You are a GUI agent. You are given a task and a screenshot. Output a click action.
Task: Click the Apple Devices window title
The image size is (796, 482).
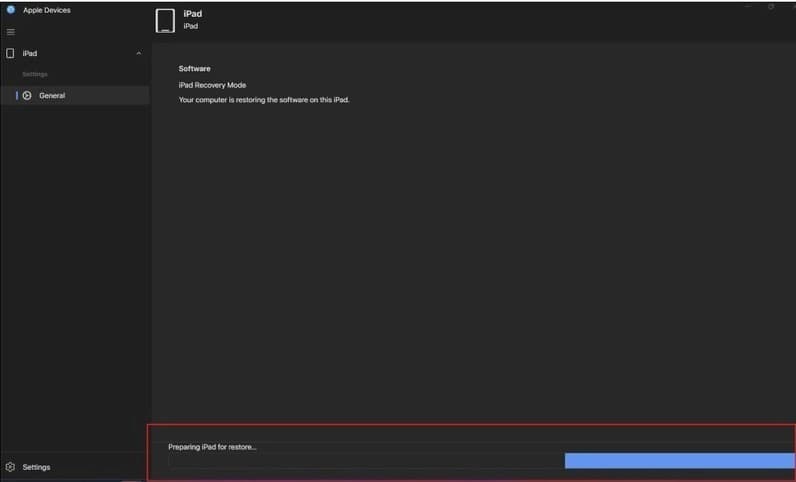click(47, 10)
